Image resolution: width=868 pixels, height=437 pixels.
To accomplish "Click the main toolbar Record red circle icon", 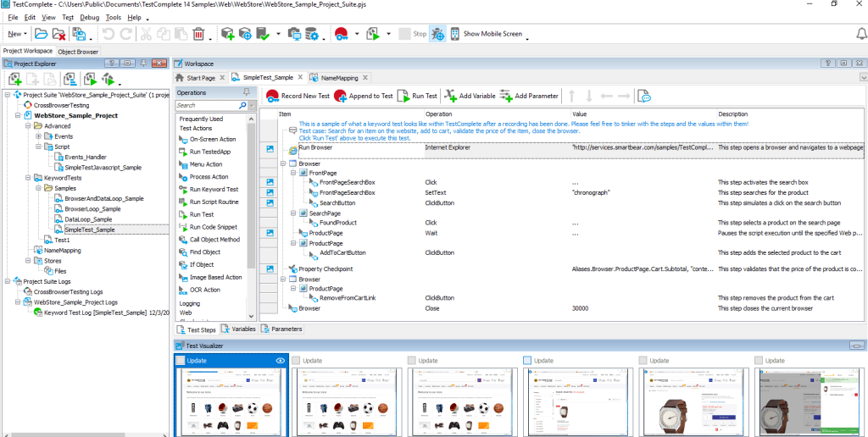I will pos(342,34).
